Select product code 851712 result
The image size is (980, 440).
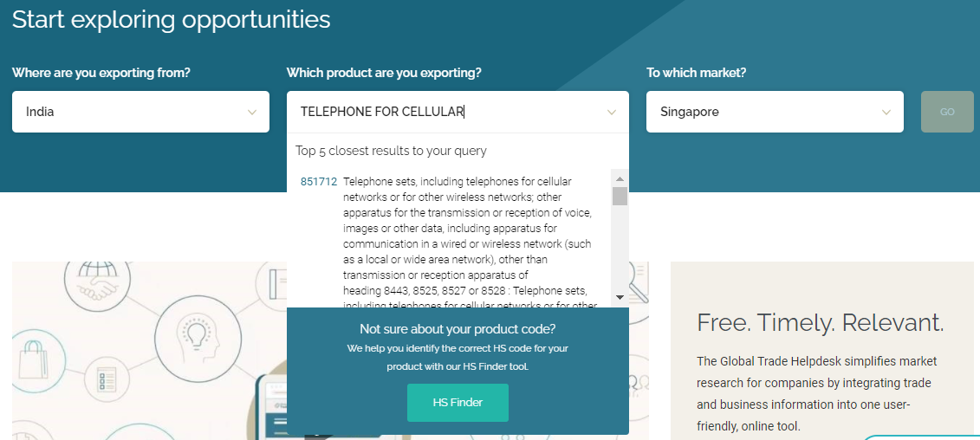319,182
